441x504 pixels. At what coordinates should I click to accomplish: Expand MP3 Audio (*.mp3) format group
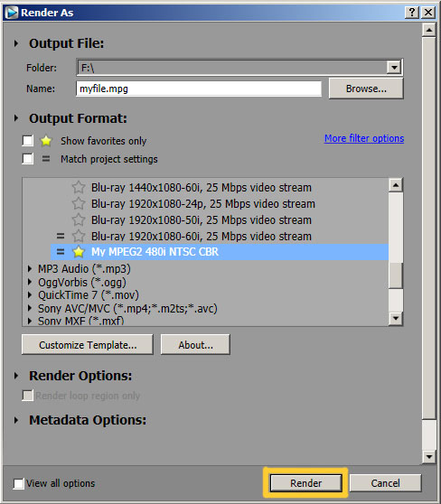coord(30,269)
